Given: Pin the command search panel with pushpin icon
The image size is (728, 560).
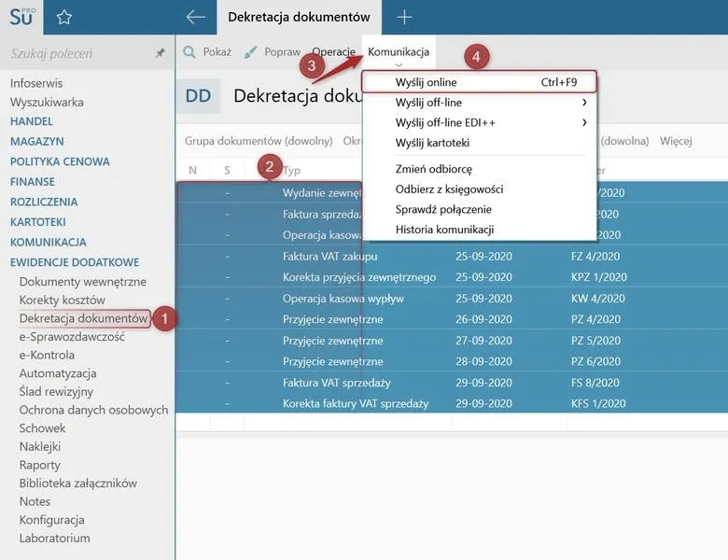Looking at the screenshot, I should click(160, 53).
